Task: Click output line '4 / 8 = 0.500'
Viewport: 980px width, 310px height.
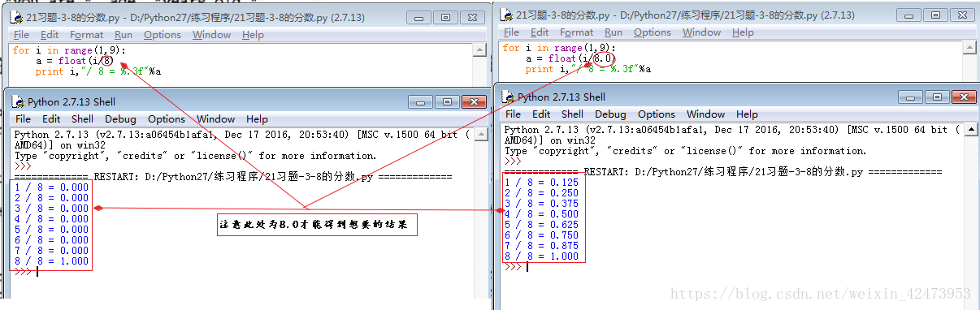Action: pos(541,214)
